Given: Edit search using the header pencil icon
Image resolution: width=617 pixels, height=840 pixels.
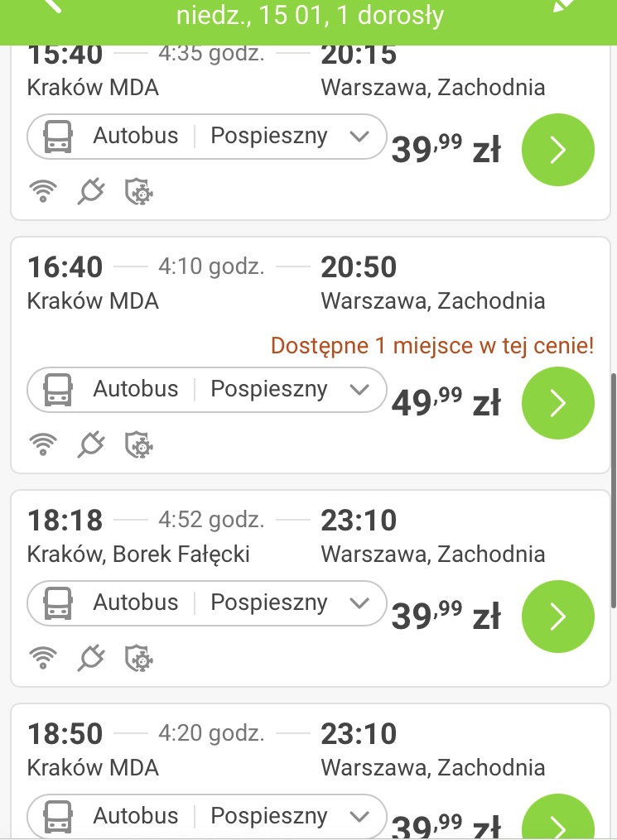Looking at the screenshot, I should tap(566, 5).
